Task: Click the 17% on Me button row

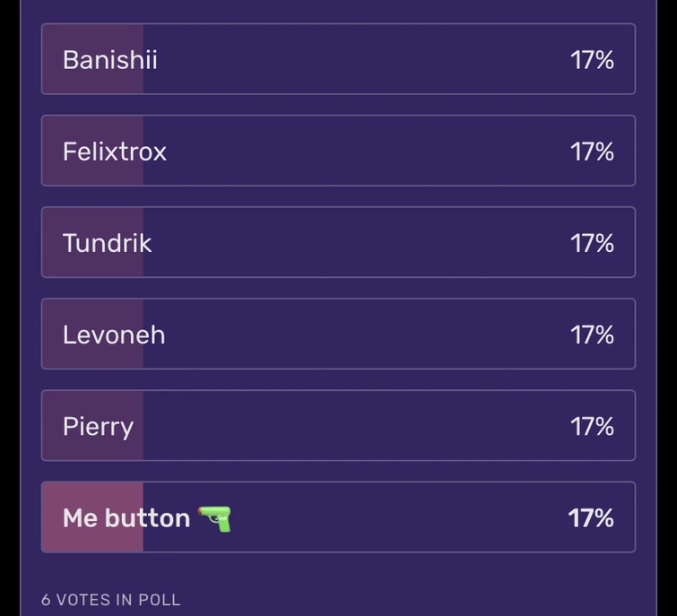Action: click(591, 518)
